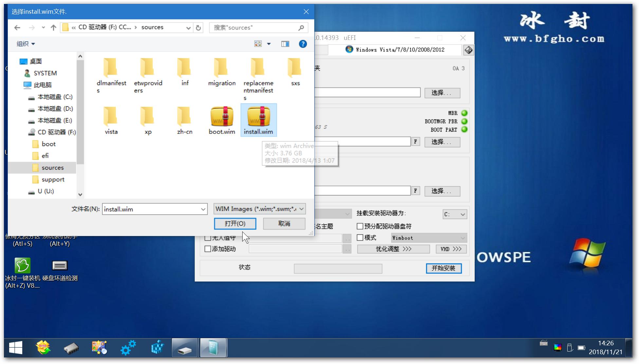The height and width of the screenshot is (364, 639).
Task: Launch the WIM tool from the taskbar
Action: [43, 347]
